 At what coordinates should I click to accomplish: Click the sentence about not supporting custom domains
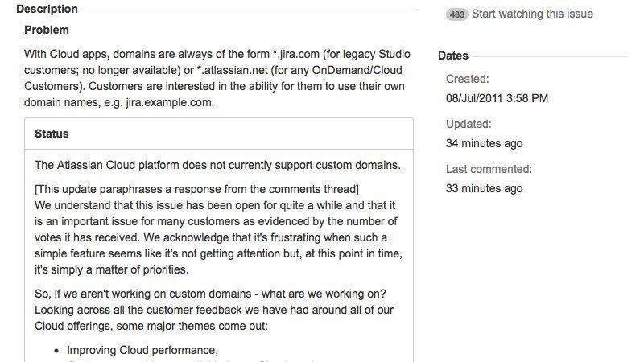point(217,165)
